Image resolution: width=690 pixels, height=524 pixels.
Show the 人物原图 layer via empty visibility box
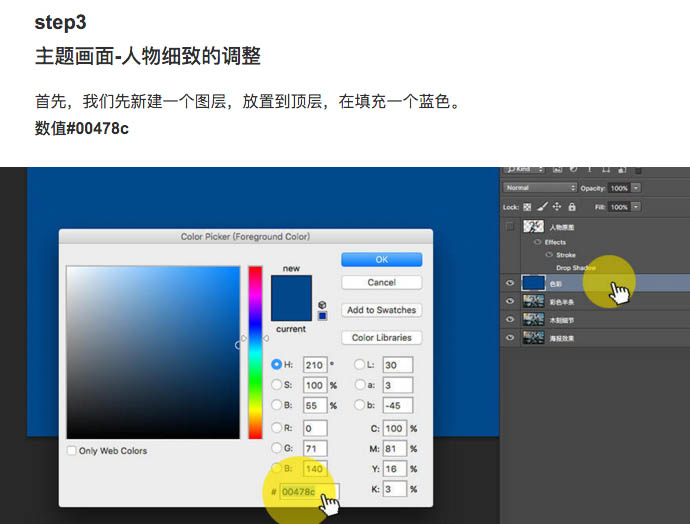click(x=510, y=226)
